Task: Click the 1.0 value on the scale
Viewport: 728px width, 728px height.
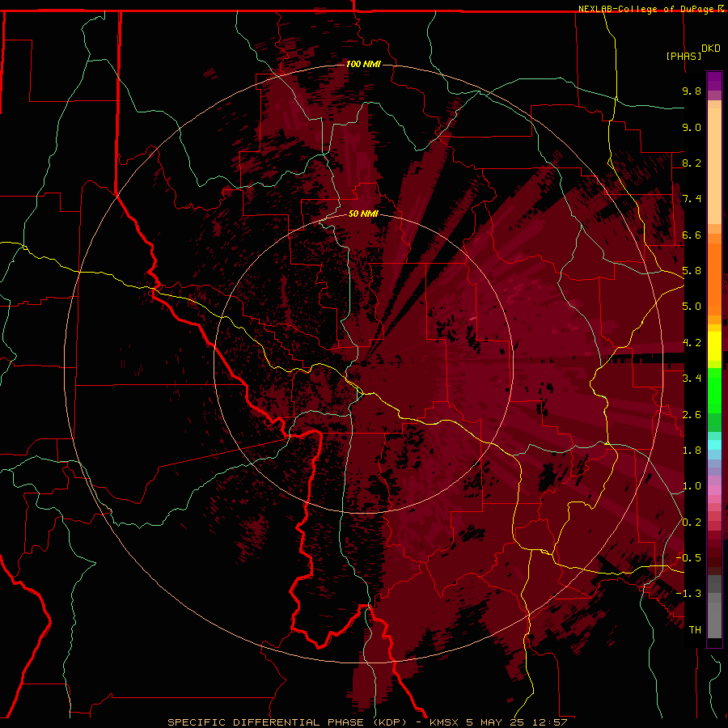Action: [x=692, y=486]
